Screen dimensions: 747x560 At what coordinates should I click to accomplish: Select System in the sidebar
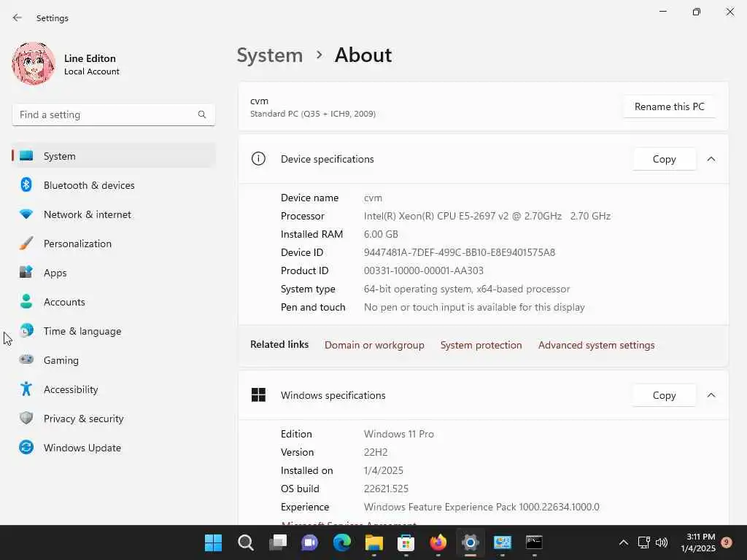tap(113, 156)
